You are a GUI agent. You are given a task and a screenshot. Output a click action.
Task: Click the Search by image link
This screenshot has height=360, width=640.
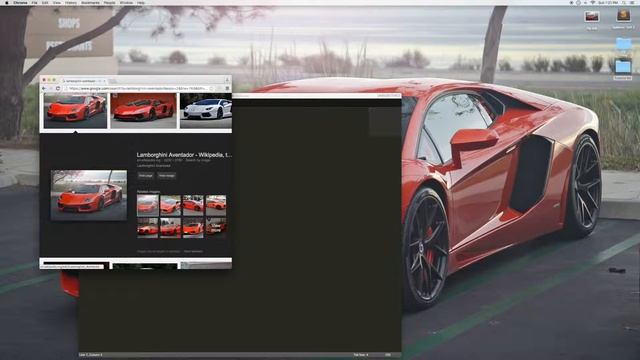pyautogui.click(x=198, y=160)
